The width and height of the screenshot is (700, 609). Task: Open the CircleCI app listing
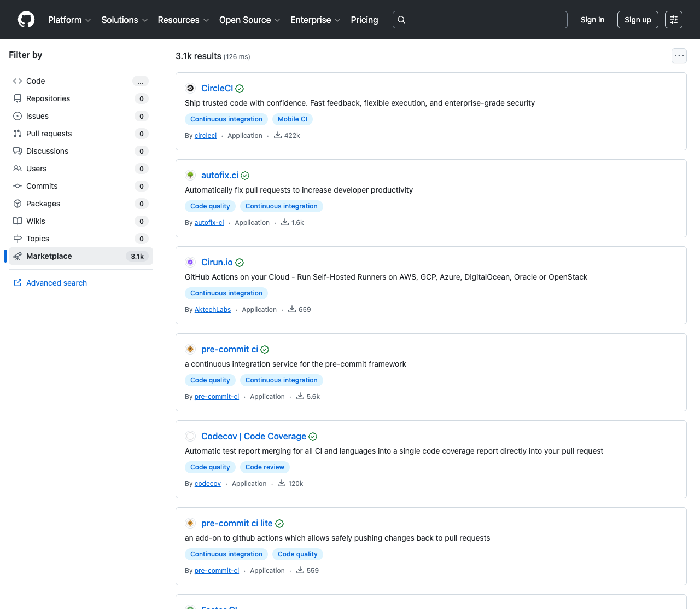click(x=217, y=88)
